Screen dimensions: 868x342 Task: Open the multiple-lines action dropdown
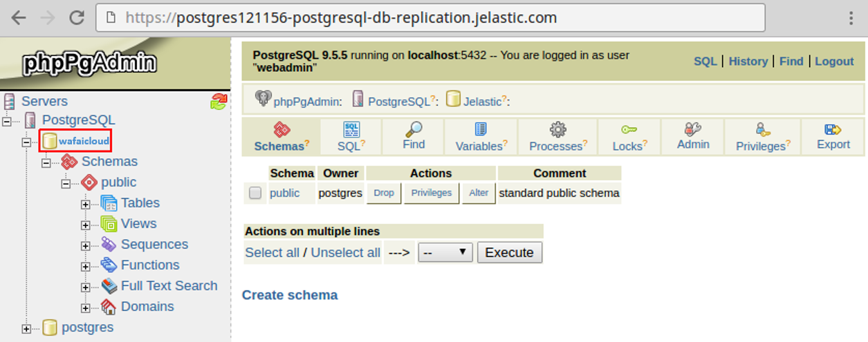445,253
